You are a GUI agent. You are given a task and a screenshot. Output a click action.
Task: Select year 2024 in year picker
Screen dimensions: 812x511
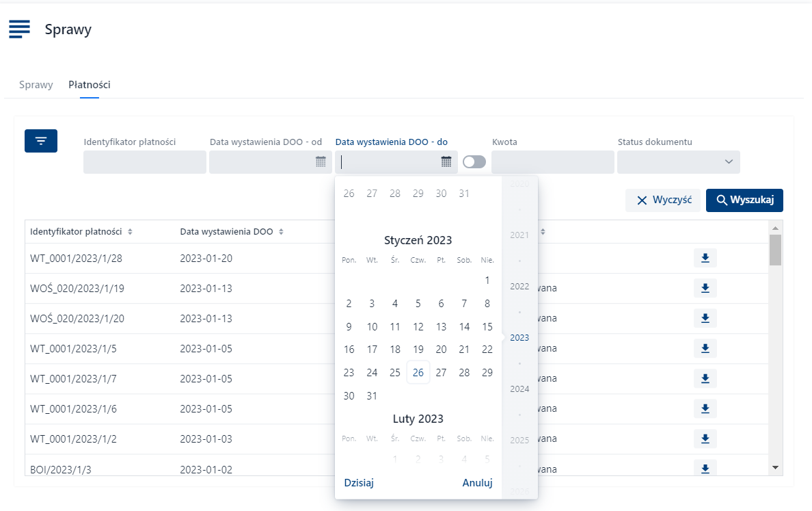coord(519,389)
